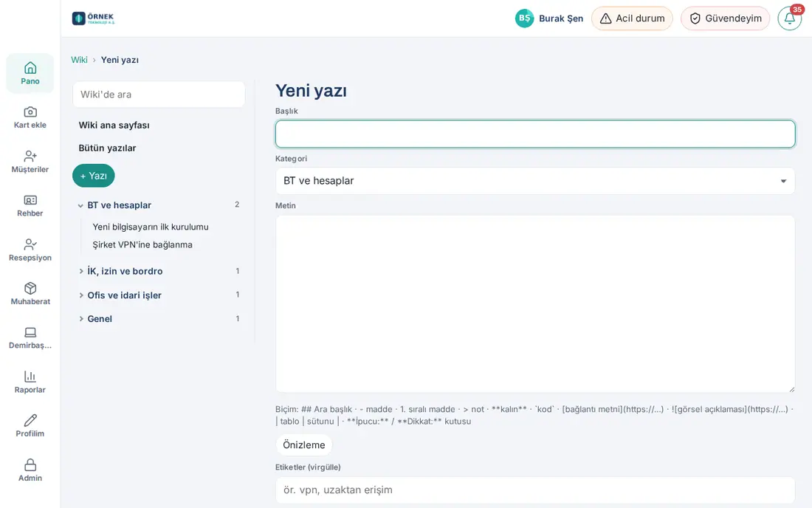Screen dimensions: 812x508
Task: Focus the Wiki'de ara search box
Action: tap(159, 95)
